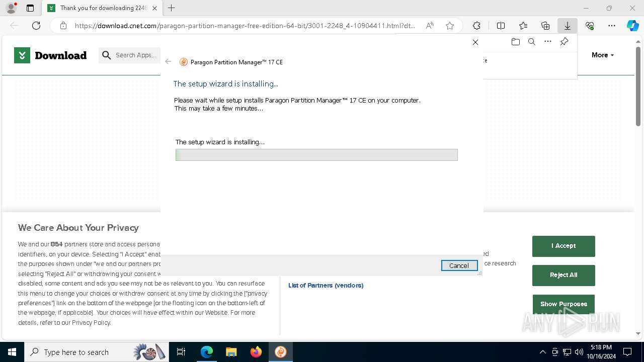Open the Collections icon
644x362 pixels.
(x=545, y=26)
